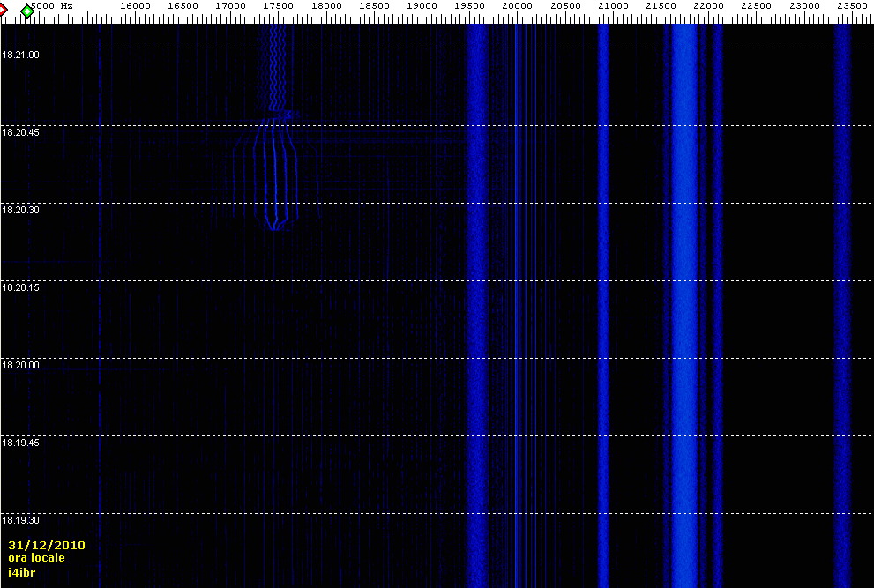The height and width of the screenshot is (588, 874).
Task: Click the 18.21.00 time label
Action: 20,55
